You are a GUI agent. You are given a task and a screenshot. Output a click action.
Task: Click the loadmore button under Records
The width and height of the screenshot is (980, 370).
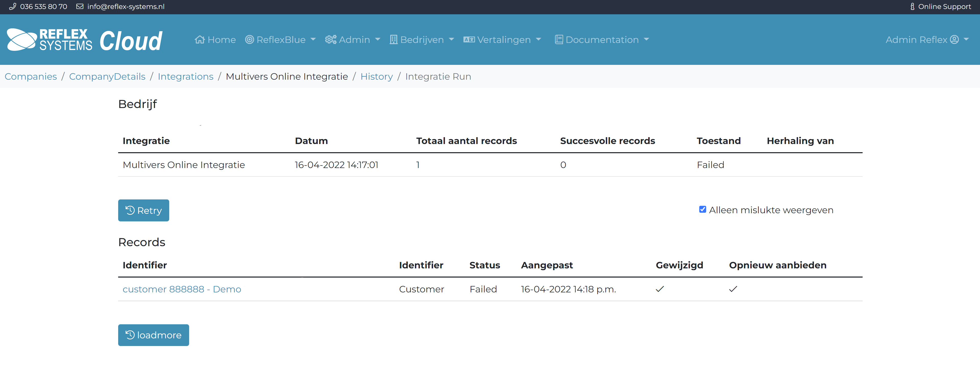click(x=153, y=335)
